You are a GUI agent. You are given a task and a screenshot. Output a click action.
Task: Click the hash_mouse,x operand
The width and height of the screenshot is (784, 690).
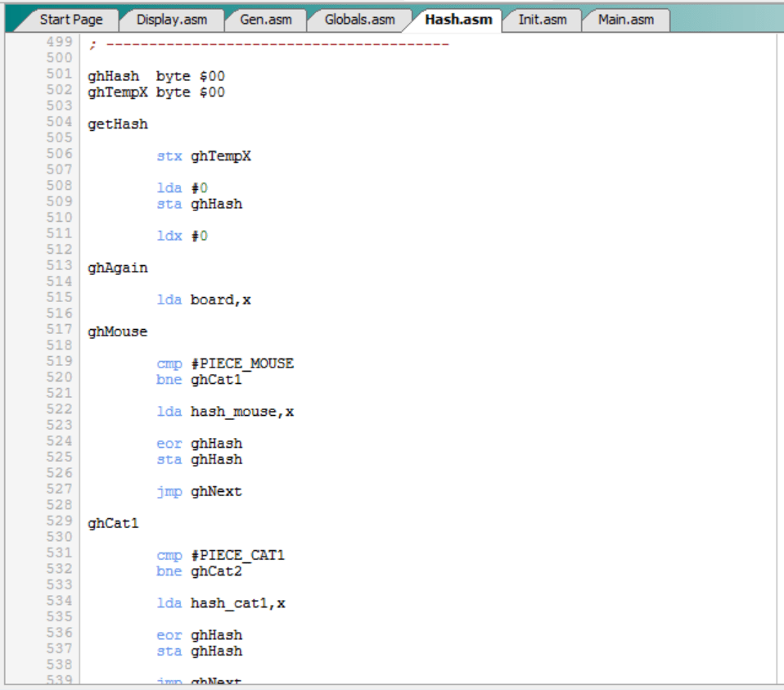[x=241, y=412]
